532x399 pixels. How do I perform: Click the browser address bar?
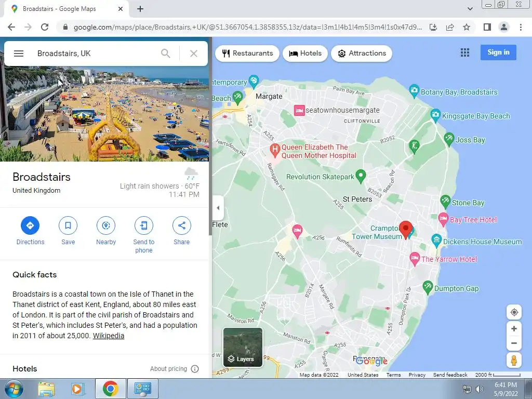coord(248,27)
